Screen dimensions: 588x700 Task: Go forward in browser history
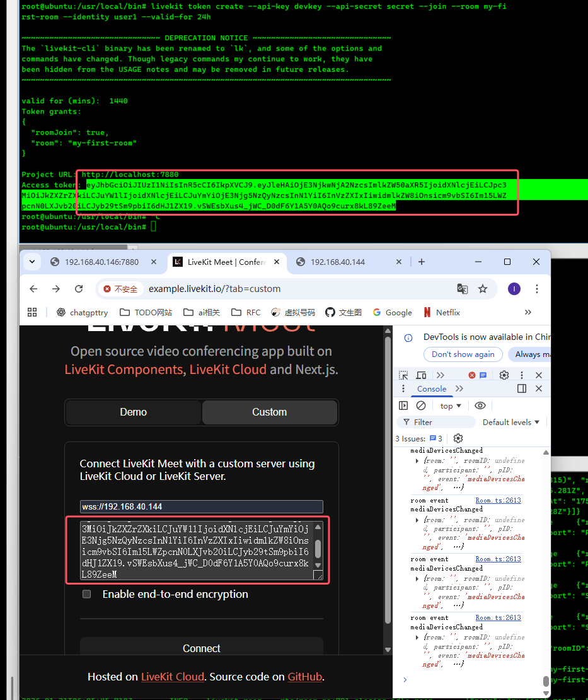point(55,289)
